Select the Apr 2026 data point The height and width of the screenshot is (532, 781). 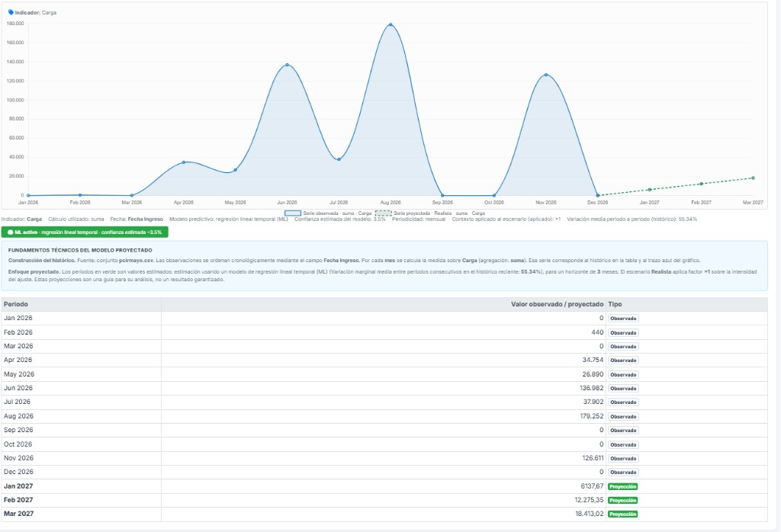pos(183,162)
